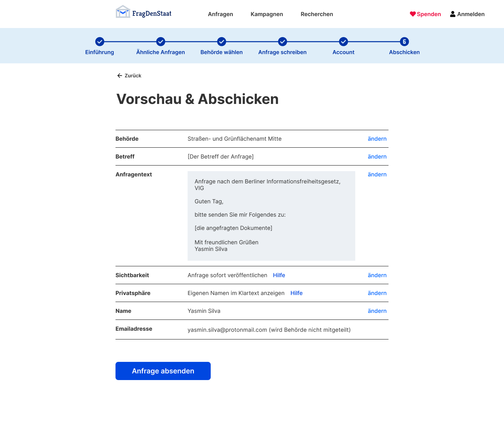Click '[Der Betreff der Anfrage]' text
The height and width of the screenshot is (421, 504).
click(x=220, y=156)
